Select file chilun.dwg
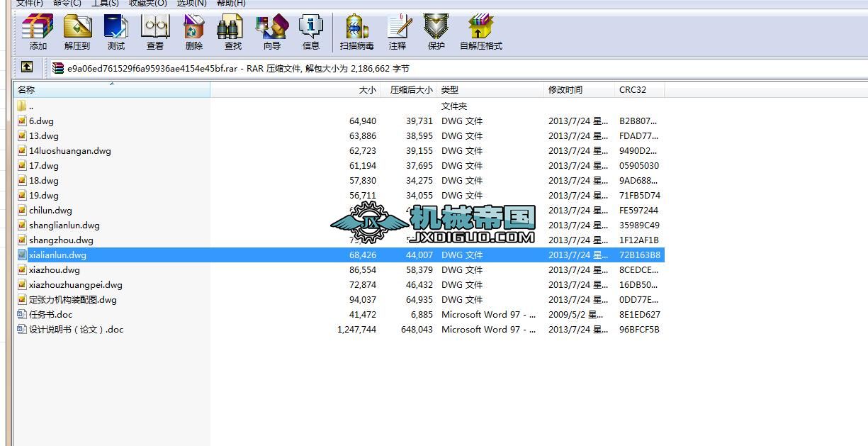The image size is (868, 446). coord(50,210)
